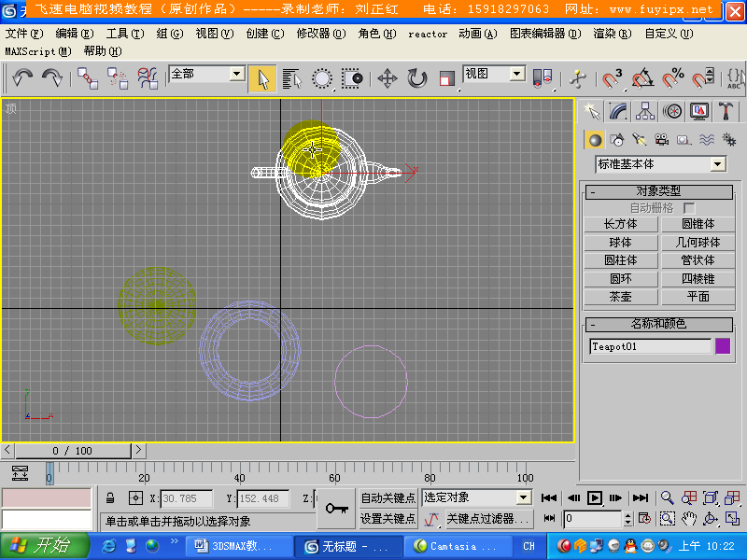Select the Geometry sphere category icon
The height and width of the screenshot is (560, 747).
pyautogui.click(x=595, y=140)
